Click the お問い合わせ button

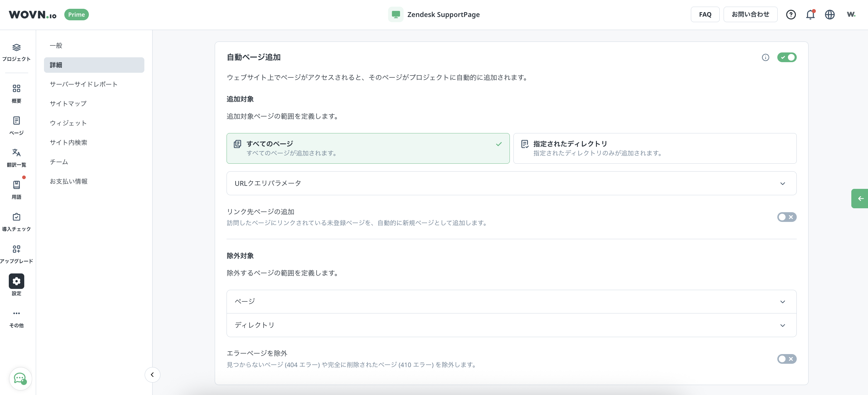click(750, 15)
